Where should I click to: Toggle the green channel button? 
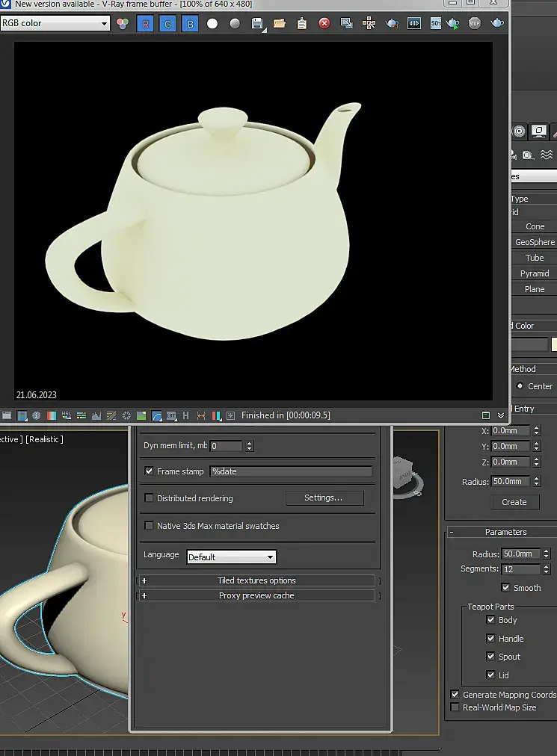167,24
